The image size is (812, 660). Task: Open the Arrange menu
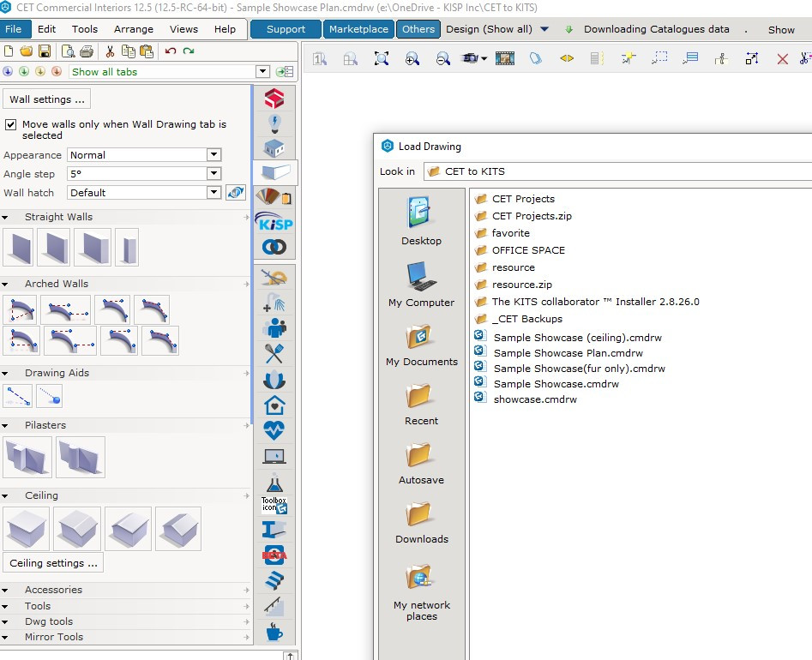coord(134,29)
